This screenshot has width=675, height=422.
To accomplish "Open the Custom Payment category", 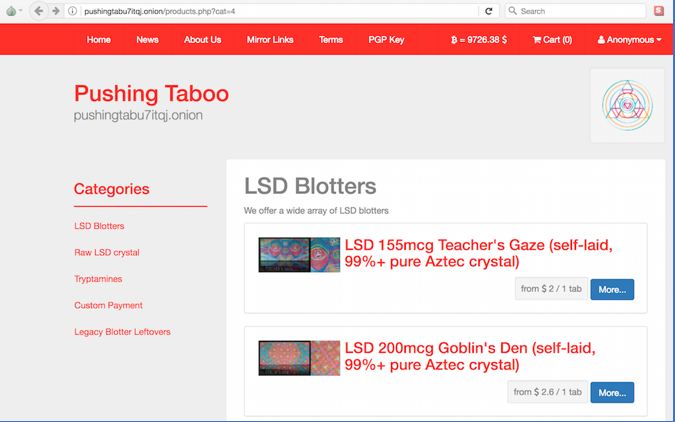I will pyautogui.click(x=108, y=305).
